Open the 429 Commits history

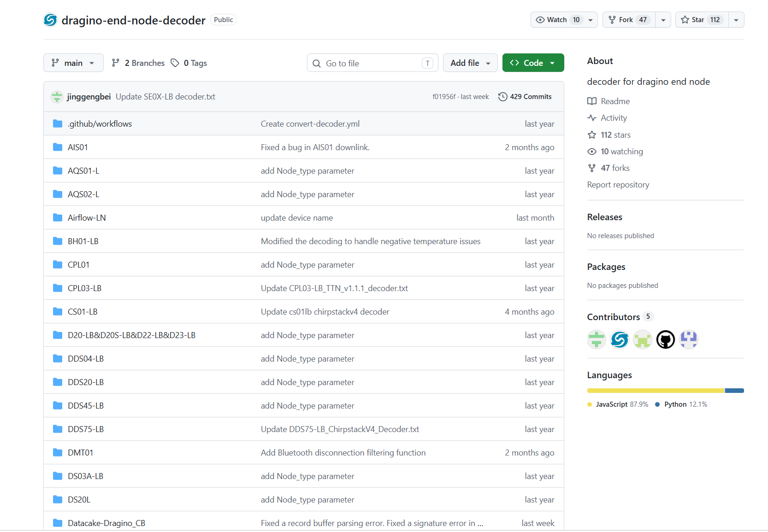point(525,97)
